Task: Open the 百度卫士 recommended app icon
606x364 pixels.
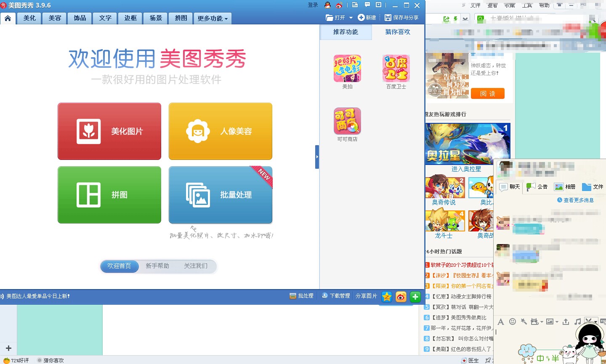Action: pyautogui.click(x=396, y=68)
